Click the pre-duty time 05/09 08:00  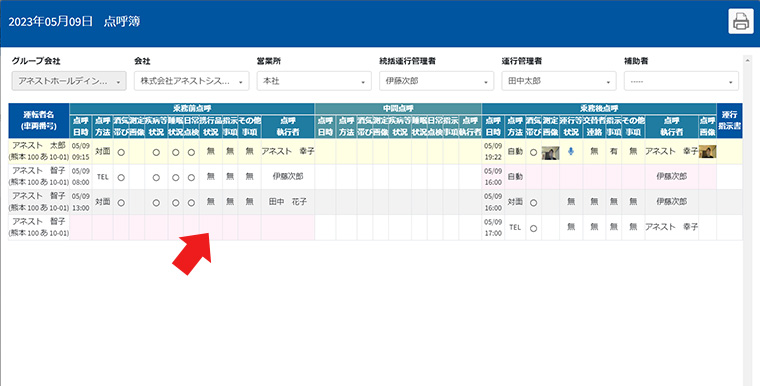(80, 177)
